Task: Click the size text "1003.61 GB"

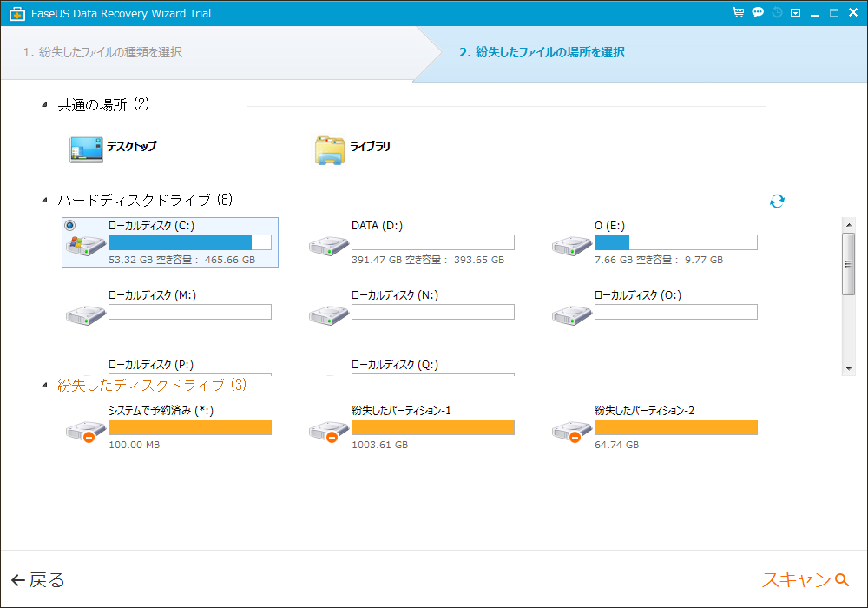Action: [x=380, y=445]
